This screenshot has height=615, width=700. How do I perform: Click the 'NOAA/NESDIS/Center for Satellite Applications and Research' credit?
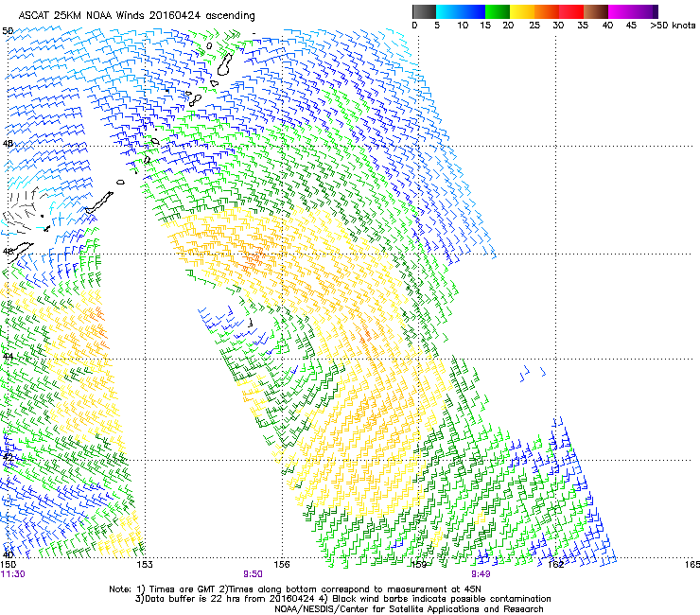409,609
